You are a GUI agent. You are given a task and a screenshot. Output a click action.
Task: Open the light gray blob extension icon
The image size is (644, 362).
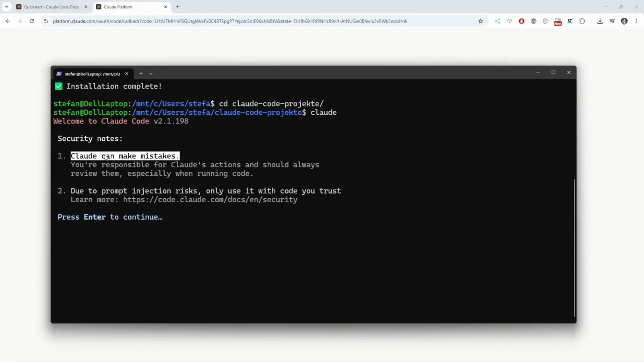546,21
